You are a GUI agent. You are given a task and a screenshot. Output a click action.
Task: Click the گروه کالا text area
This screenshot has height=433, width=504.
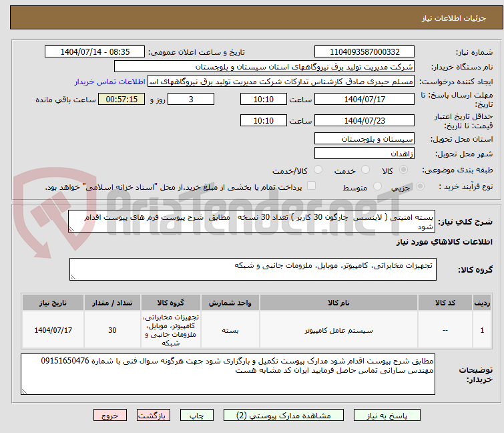pyautogui.click(x=252, y=269)
